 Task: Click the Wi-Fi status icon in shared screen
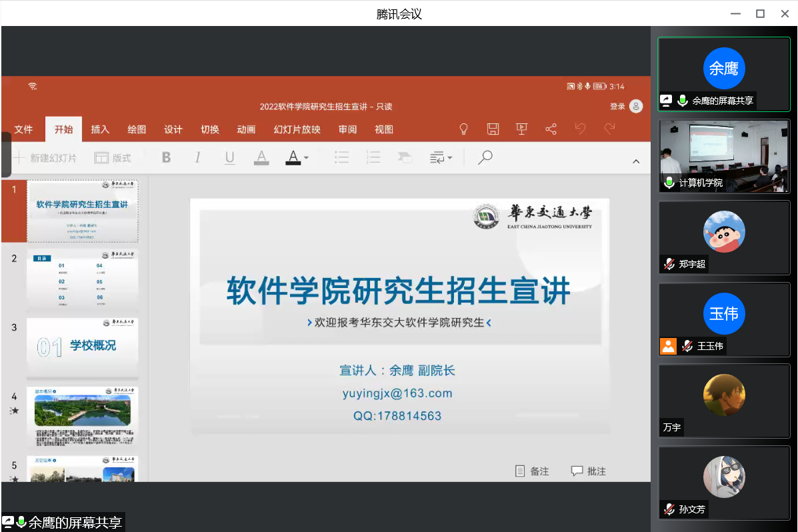pos(33,86)
